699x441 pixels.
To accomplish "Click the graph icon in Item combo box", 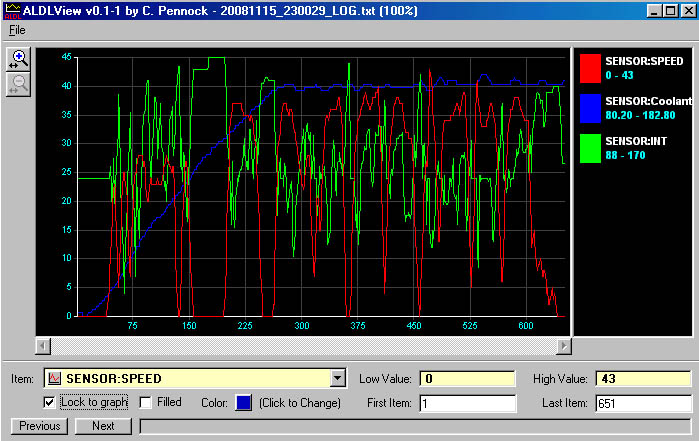I will (54, 379).
